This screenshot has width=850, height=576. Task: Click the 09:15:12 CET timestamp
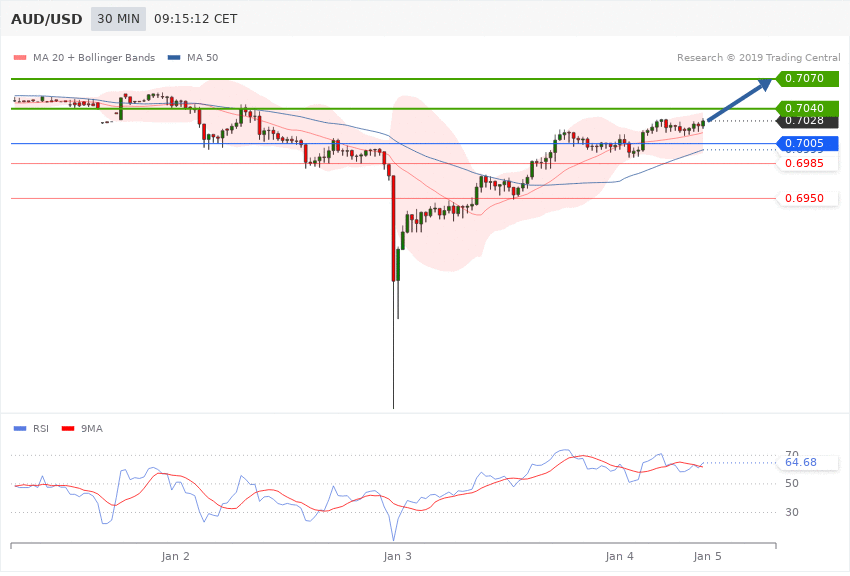pyautogui.click(x=196, y=19)
